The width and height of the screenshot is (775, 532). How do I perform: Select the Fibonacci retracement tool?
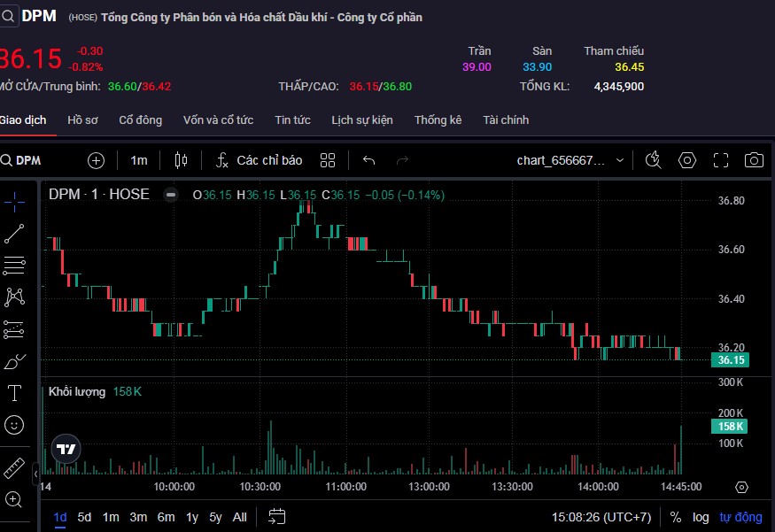14,266
